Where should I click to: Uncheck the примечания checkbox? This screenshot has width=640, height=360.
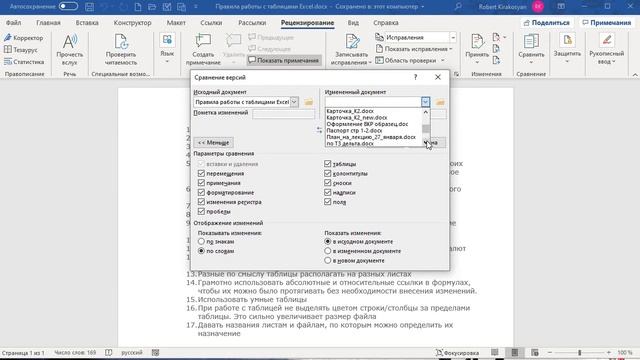(x=201, y=183)
